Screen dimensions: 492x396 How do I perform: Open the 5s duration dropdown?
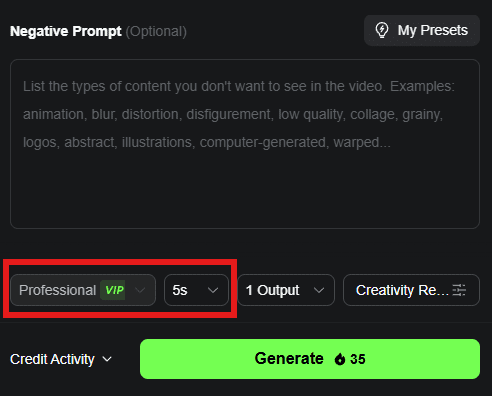[196, 290]
